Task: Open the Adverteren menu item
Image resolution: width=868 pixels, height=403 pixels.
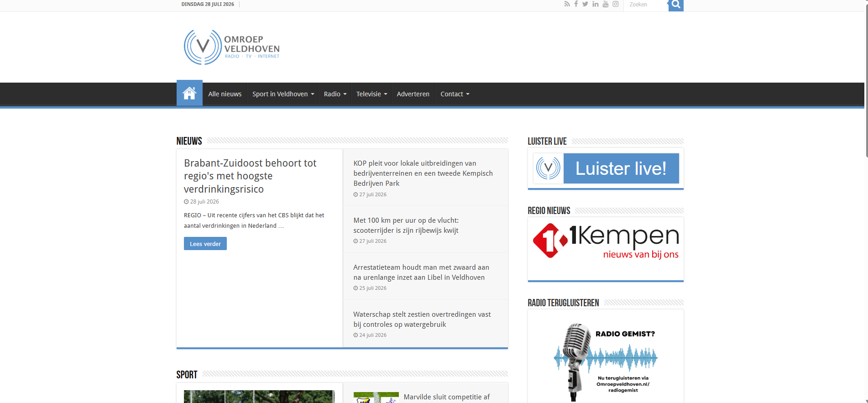Action: point(413,94)
